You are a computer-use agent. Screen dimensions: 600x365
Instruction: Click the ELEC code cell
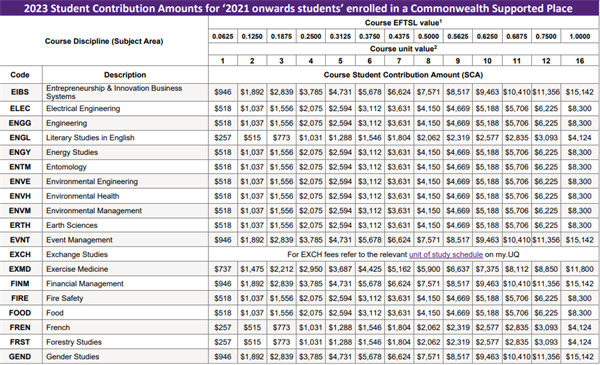tap(20, 109)
